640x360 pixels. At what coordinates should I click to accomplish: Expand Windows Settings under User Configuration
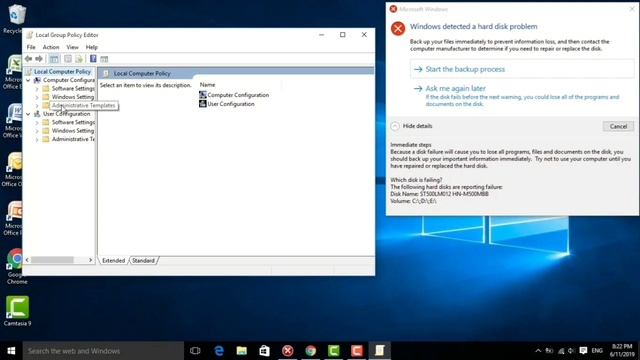[x=37, y=131]
